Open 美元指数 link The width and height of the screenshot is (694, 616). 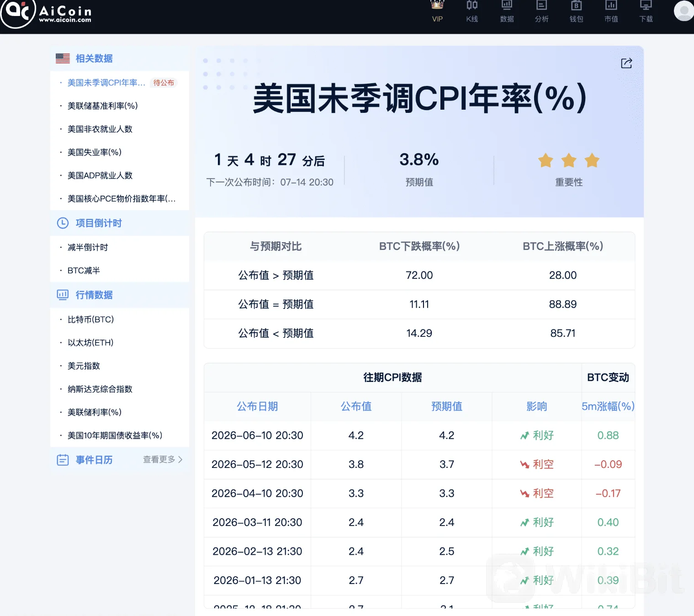84,366
